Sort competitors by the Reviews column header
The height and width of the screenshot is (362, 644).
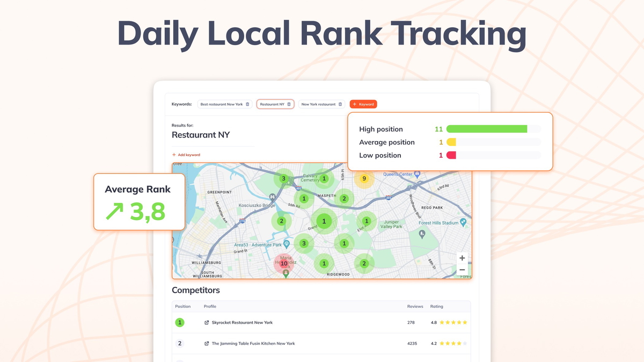415,306
